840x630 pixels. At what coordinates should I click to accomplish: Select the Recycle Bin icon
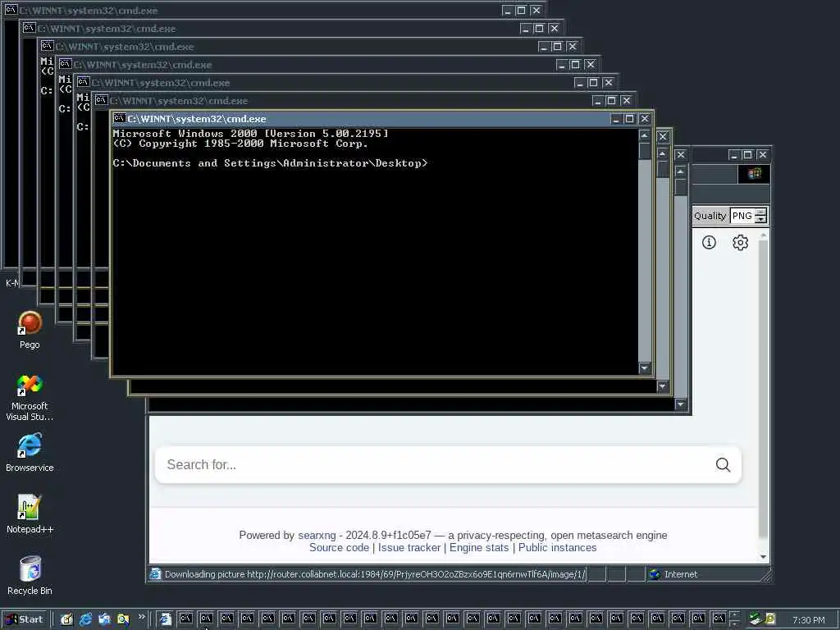click(30, 575)
